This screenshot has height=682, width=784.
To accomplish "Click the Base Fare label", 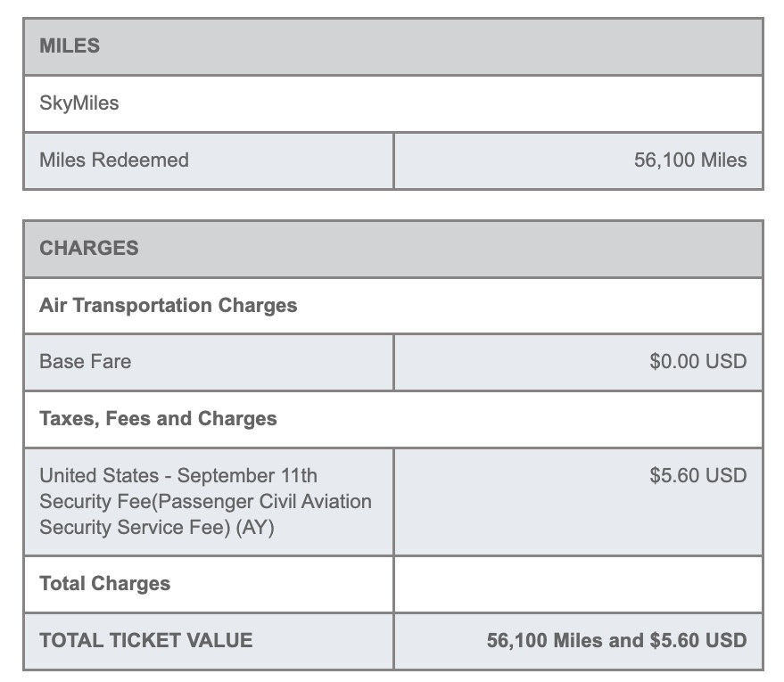I will pyautogui.click(x=85, y=362).
